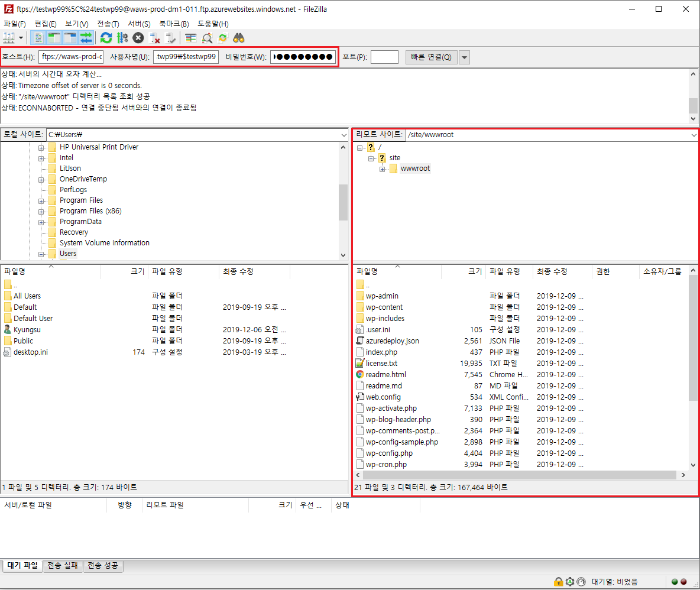Collapse the remote root / node

tap(360, 148)
